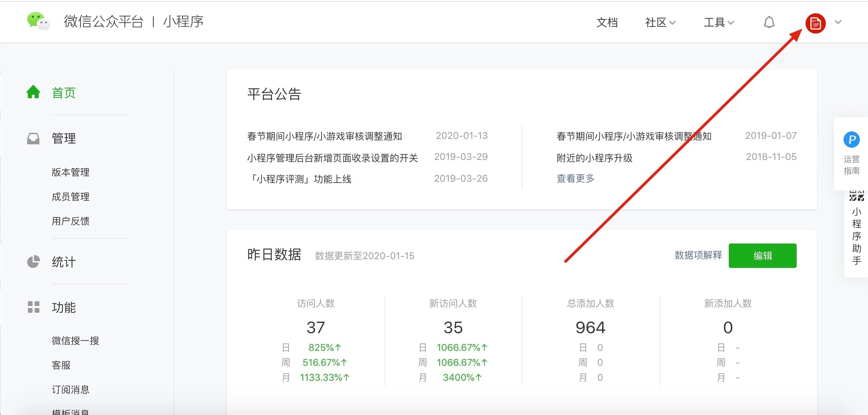This screenshot has width=868, height=415.
Task: Click the red account avatar
Action: coord(815,23)
